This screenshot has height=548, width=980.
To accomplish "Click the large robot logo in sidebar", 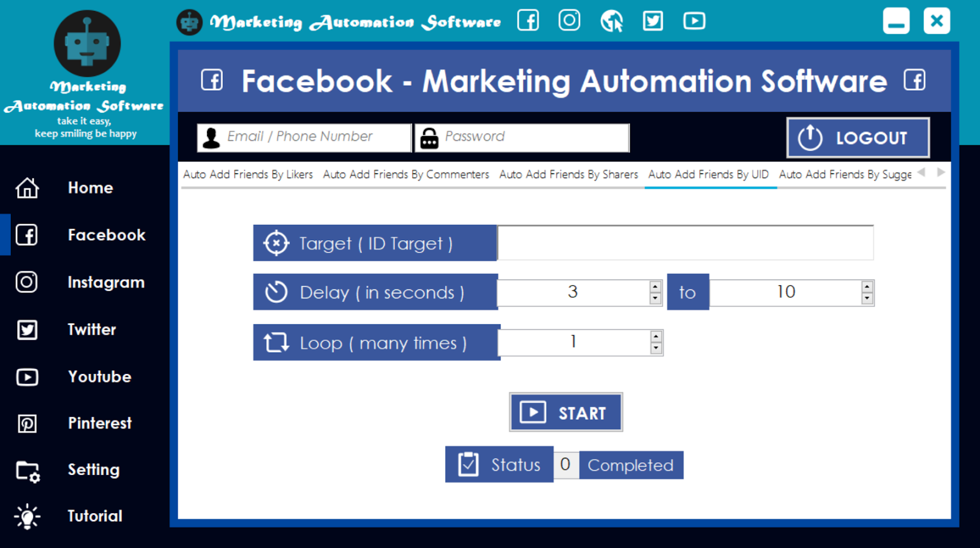I will coord(87,44).
